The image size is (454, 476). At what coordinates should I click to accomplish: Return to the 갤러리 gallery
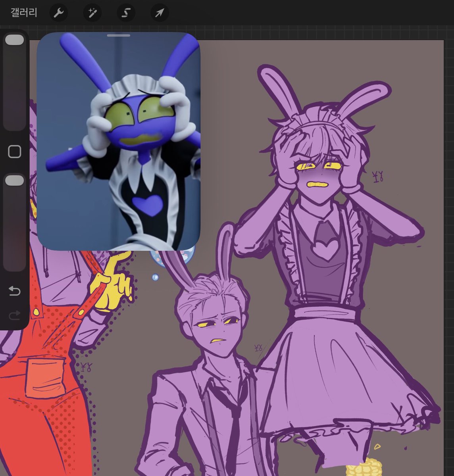24,13
